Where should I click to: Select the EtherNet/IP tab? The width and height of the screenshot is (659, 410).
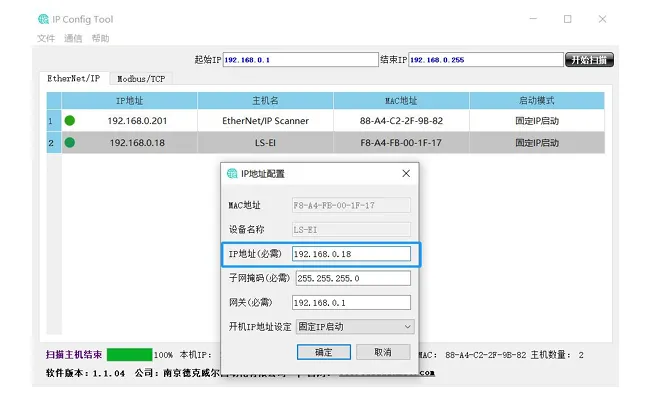tap(74, 78)
